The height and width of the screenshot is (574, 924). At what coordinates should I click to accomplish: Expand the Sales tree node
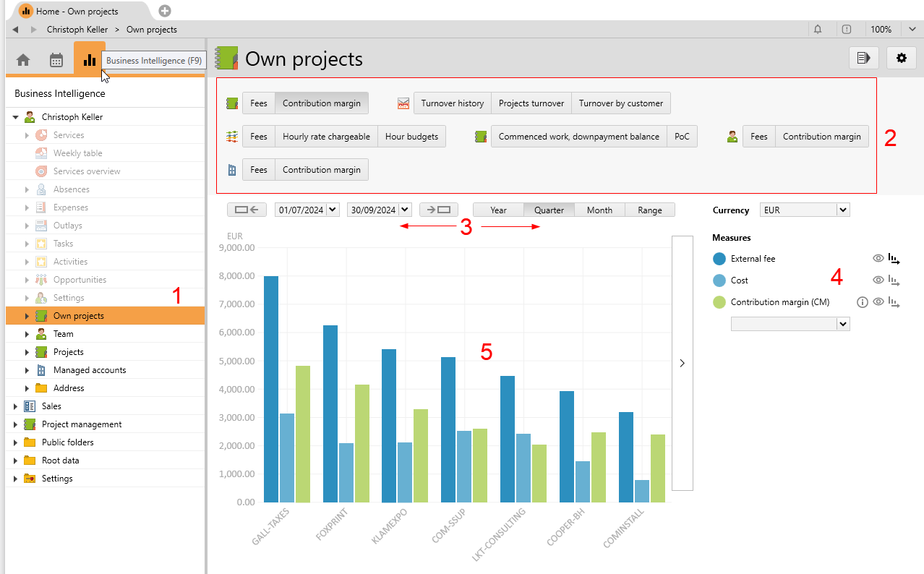click(x=15, y=406)
